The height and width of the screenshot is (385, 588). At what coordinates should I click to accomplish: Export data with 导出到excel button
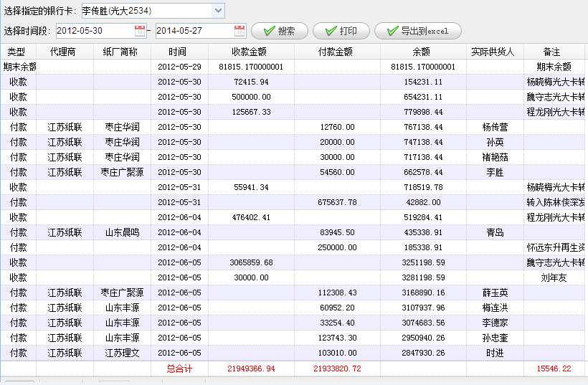point(417,32)
